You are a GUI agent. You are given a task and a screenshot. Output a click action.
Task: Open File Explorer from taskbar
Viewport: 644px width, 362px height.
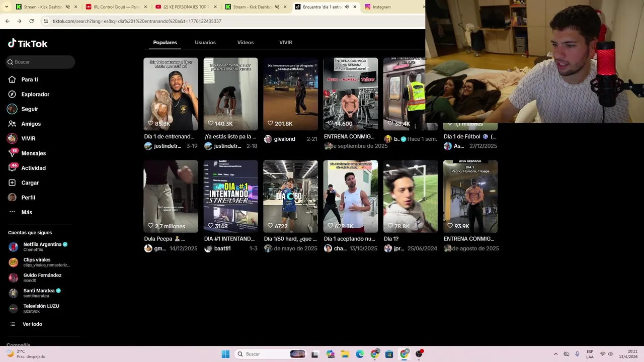coord(345,354)
